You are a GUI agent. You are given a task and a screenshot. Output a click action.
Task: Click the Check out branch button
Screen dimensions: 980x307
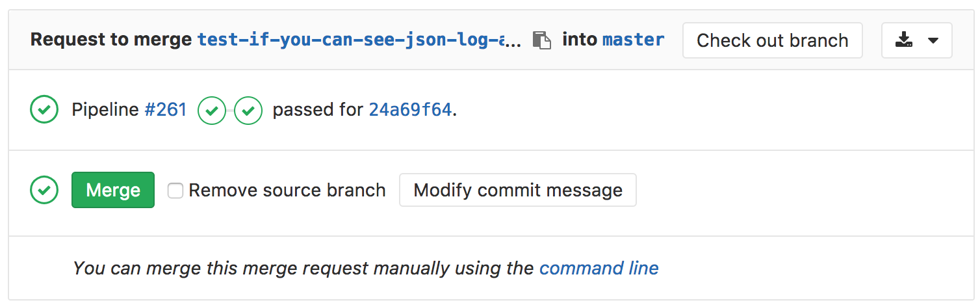(x=773, y=40)
